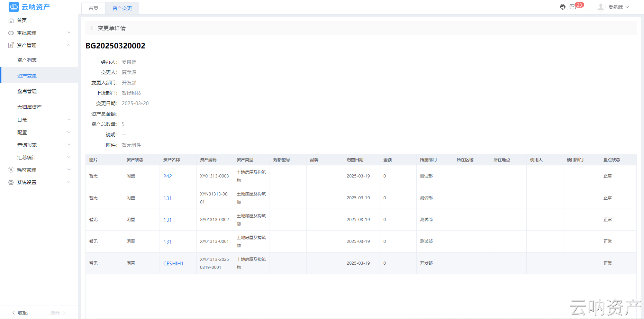Expand the 配置 submenu chevron
644x319 pixels.
click(69, 133)
